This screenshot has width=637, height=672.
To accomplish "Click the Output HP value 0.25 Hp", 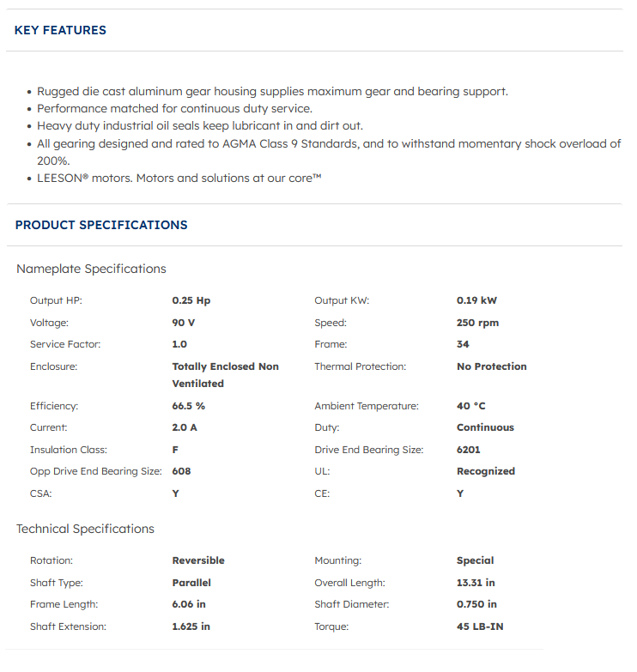I will pos(191,300).
